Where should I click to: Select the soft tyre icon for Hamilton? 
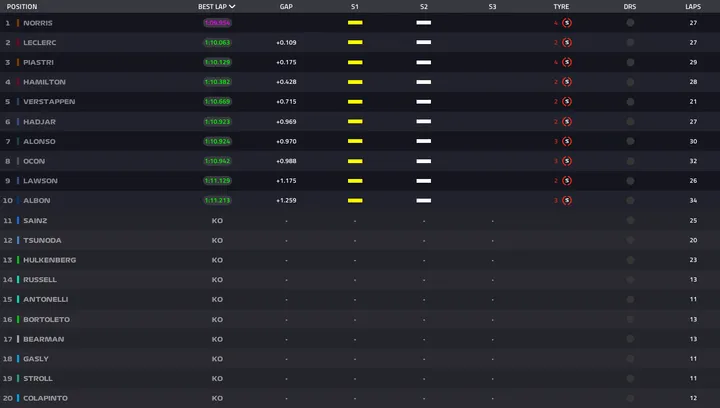point(567,82)
